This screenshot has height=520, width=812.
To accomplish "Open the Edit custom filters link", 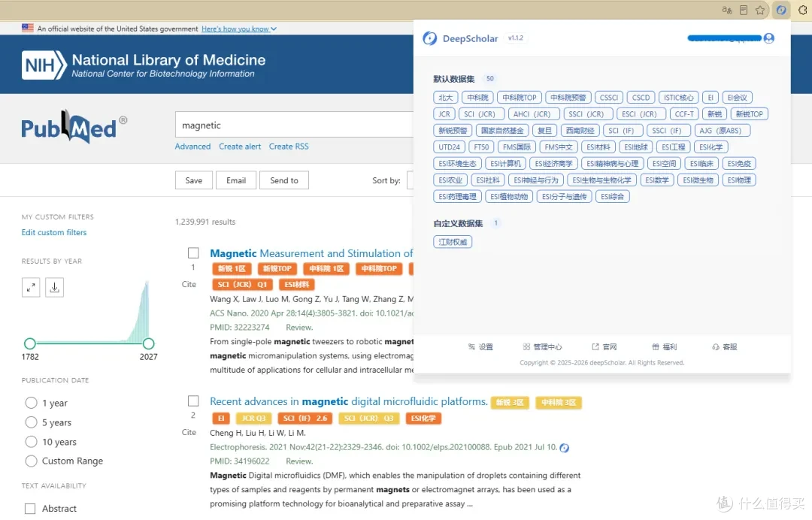I will (54, 232).
